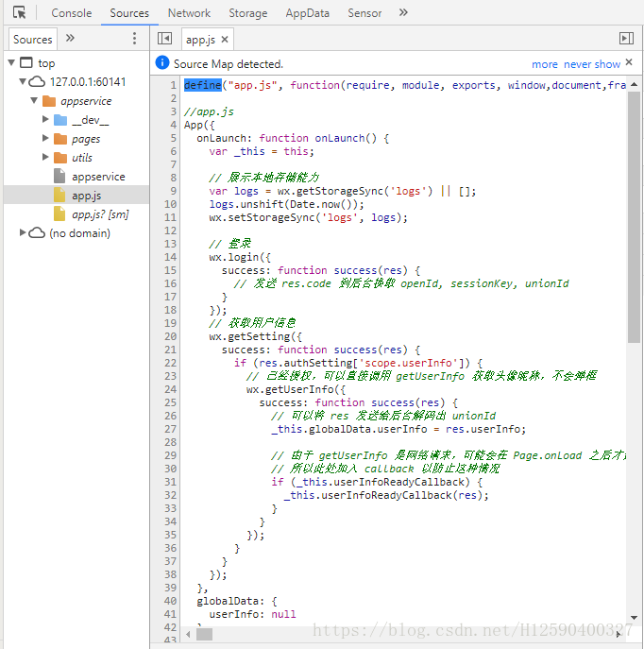Image resolution: width=644 pixels, height=649 pixels.
Task: Close the app.js editor tab
Action: coord(225,40)
